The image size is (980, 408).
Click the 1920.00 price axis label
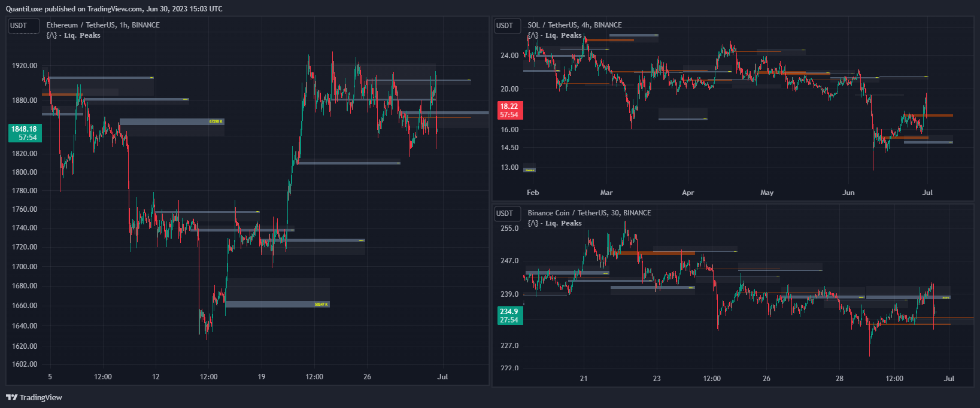pos(25,66)
